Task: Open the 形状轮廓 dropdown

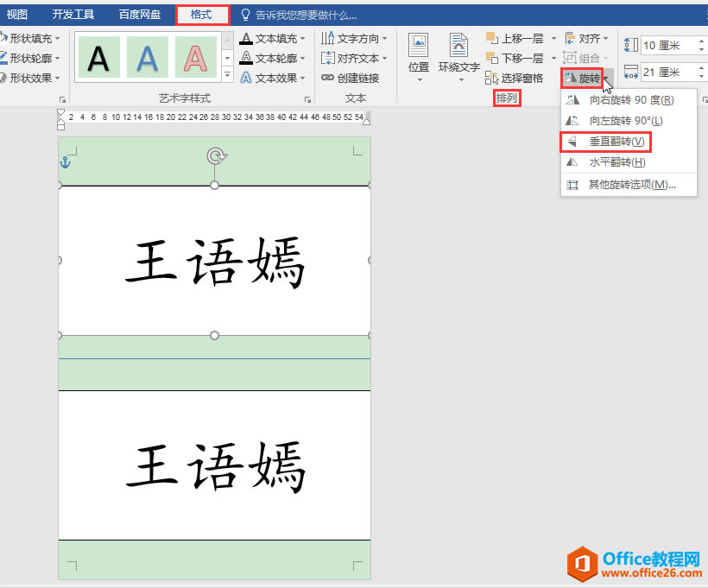Action: pos(30,58)
